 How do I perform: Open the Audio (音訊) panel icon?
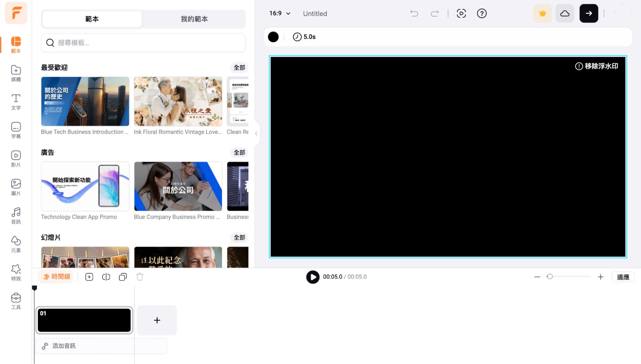coord(16,216)
